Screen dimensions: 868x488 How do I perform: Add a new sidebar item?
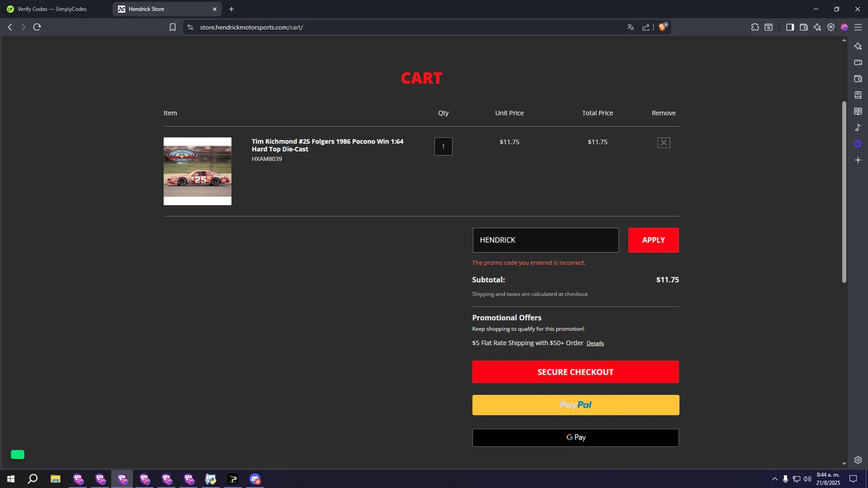click(x=858, y=160)
